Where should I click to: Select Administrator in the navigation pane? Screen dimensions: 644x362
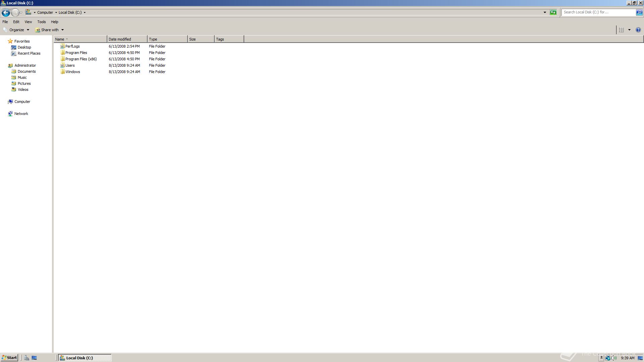[x=25, y=65]
